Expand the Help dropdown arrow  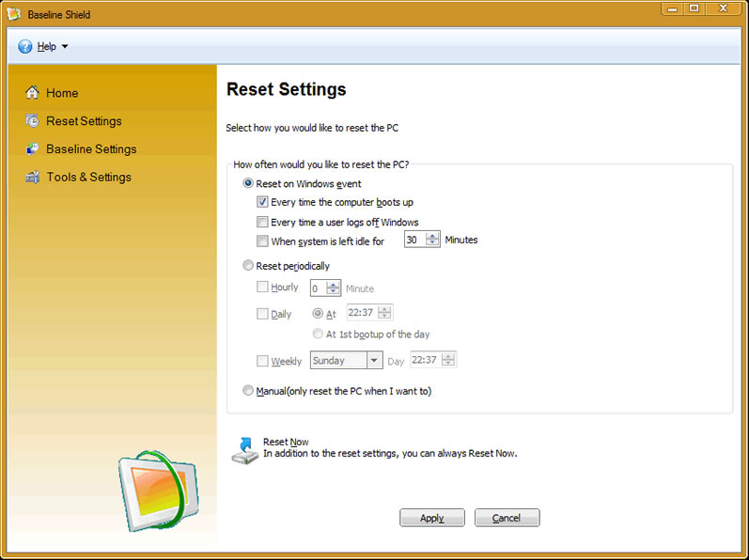(65, 46)
